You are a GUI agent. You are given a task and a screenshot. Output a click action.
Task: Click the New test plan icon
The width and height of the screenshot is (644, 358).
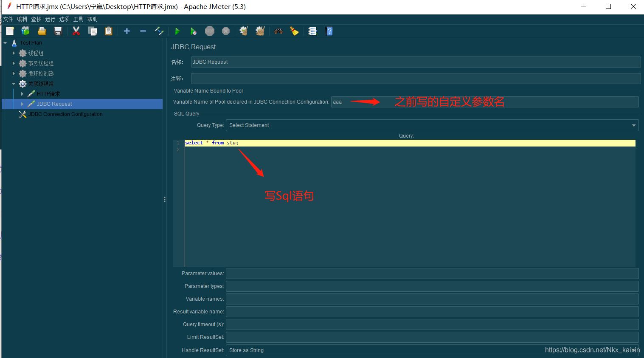tap(10, 31)
